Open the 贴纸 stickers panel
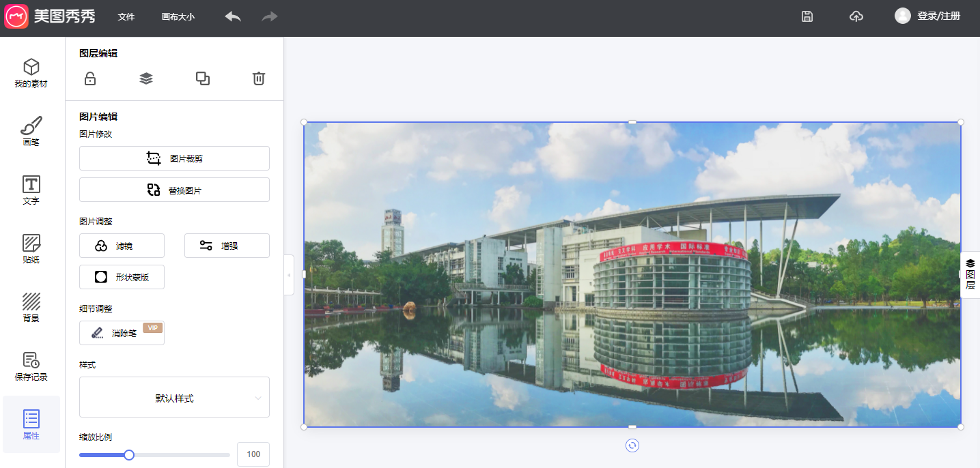This screenshot has width=980, height=468. [x=31, y=249]
